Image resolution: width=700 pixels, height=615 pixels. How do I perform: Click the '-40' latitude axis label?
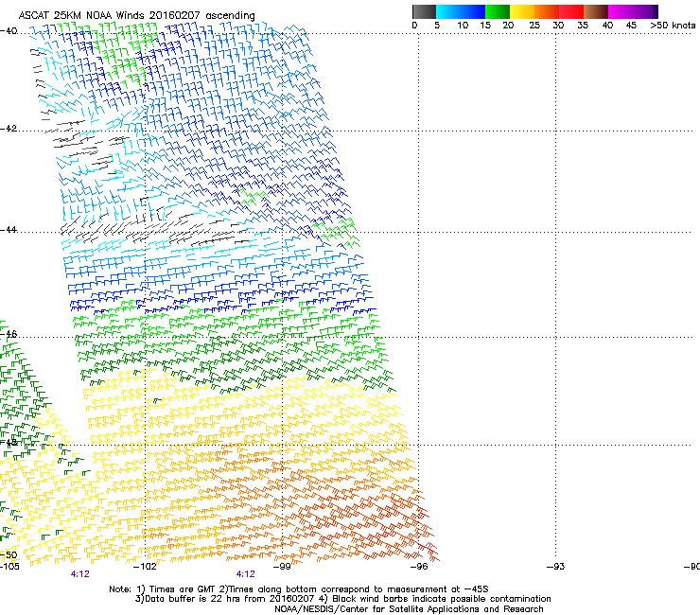(x=9, y=31)
